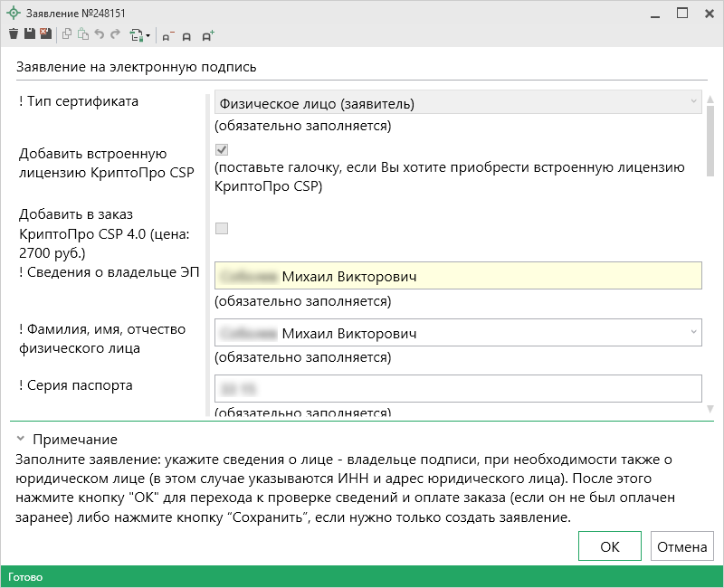This screenshot has width=724, height=588.
Task: Increase font size with A+ icon
Action: 208,36
